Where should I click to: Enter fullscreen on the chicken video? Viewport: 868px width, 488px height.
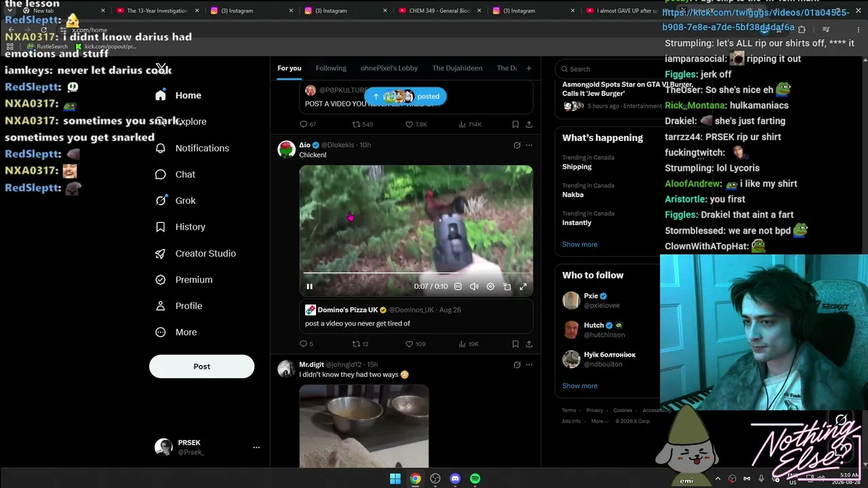coord(523,287)
